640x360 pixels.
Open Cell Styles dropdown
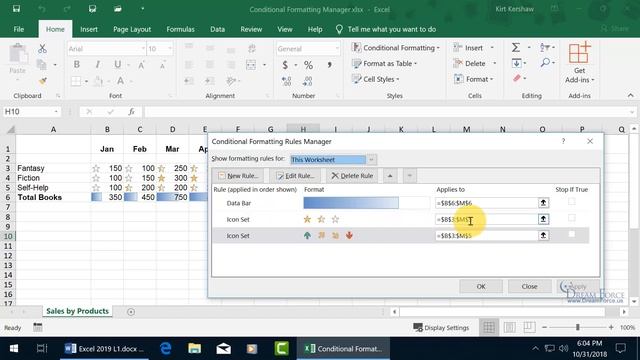(376, 79)
